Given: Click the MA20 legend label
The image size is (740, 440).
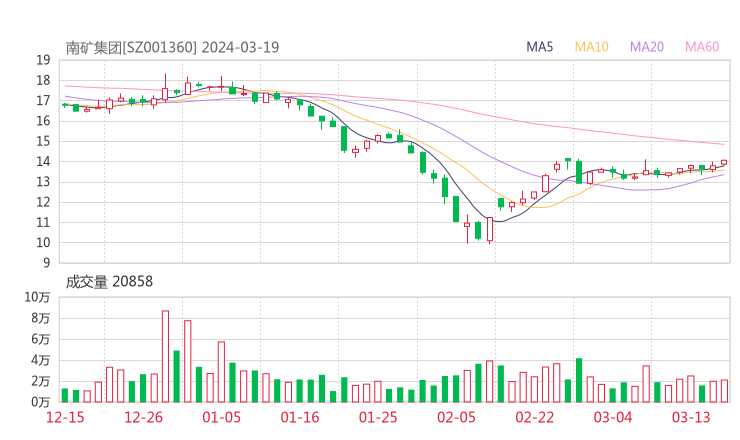Looking at the screenshot, I should (x=647, y=47).
